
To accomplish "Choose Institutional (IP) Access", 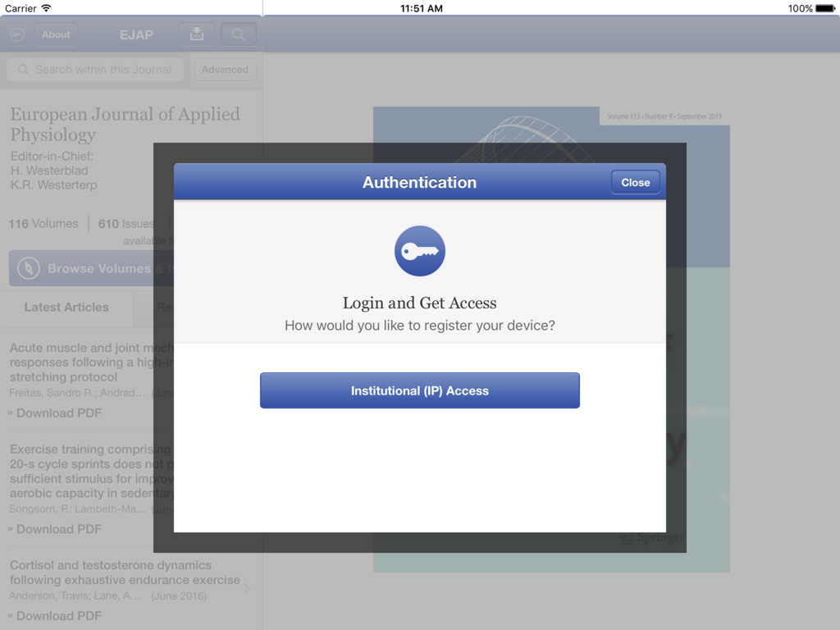I will [x=419, y=390].
